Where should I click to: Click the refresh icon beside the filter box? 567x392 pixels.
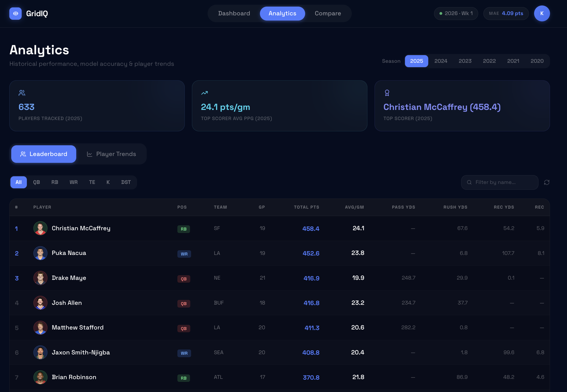[x=547, y=182]
